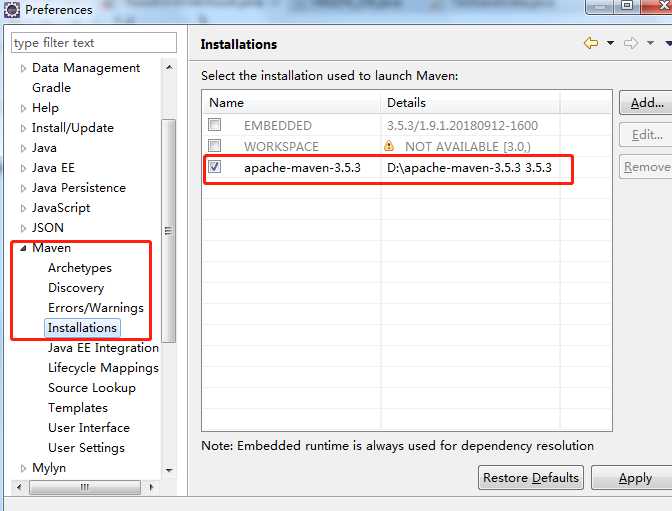Click the Add... button

645,103
